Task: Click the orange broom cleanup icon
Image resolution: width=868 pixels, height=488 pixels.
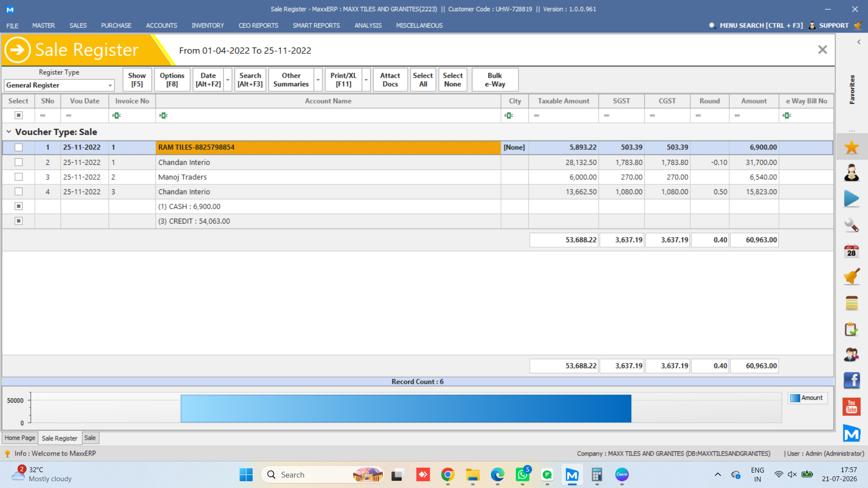Action: tap(851, 277)
